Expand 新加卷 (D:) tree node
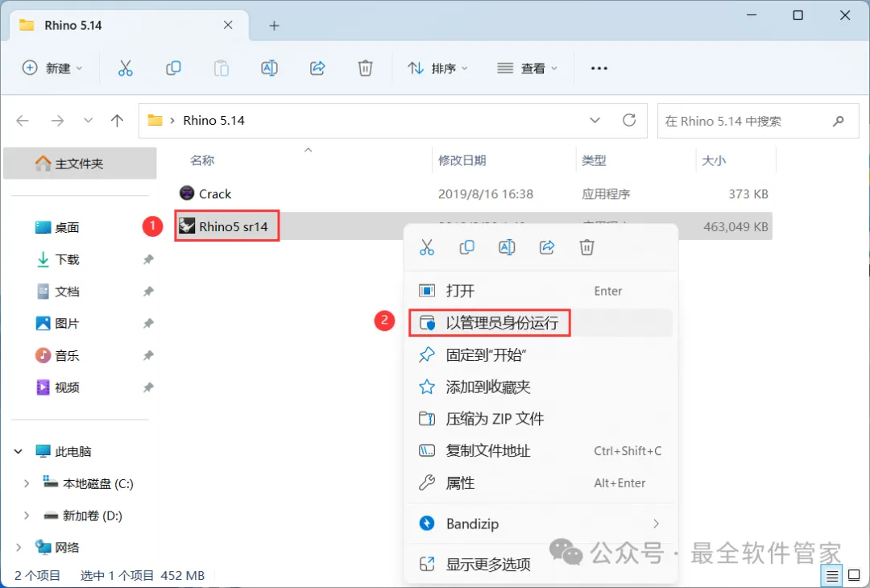870x588 pixels. click(26, 516)
